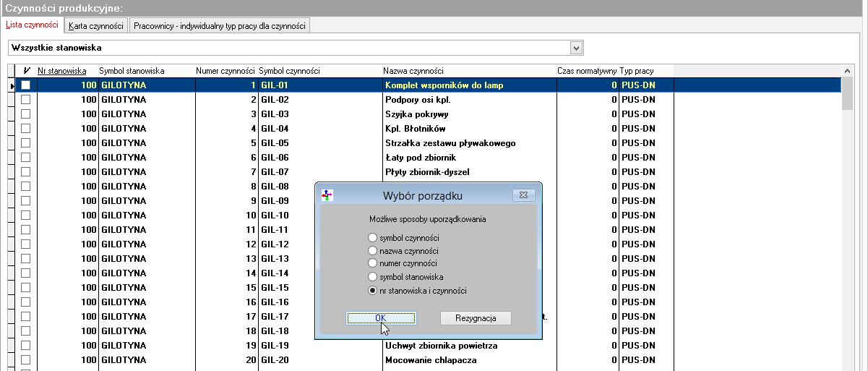This screenshot has height=371, width=868.
Task: Confirm ordering with OK button
Action: pyautogui.click(x=381, y=318)
